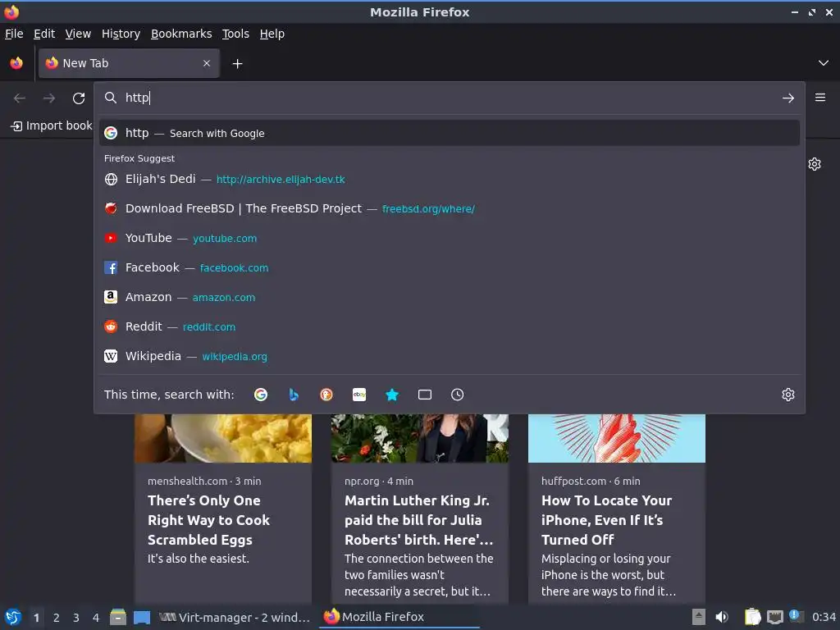Reload the current page

79,98
